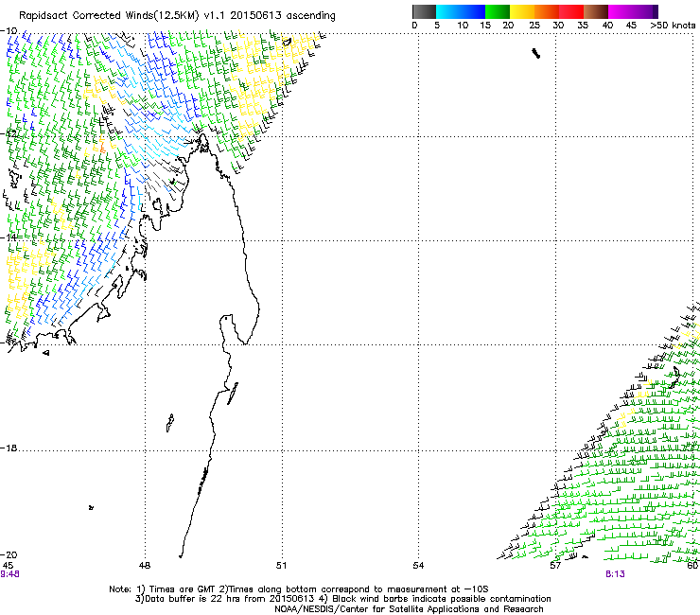Viewport: 700px width, 615px height.
Task: Click the '3)Data buffer is 22 hrs' note line
Action: point(342,599)
